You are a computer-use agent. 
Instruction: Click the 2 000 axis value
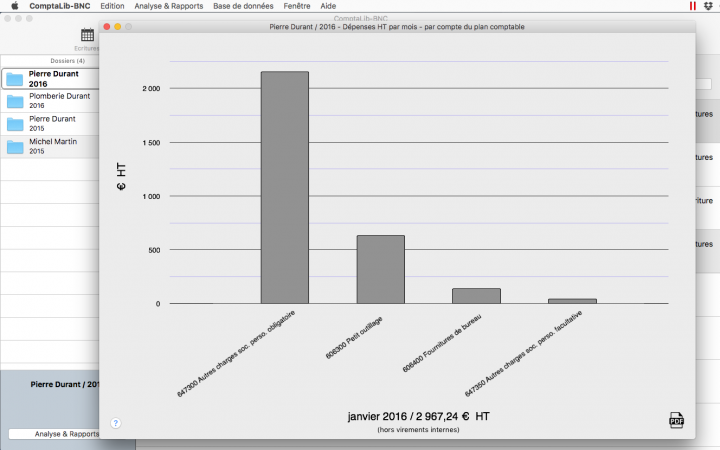click(x=151, y=89)
